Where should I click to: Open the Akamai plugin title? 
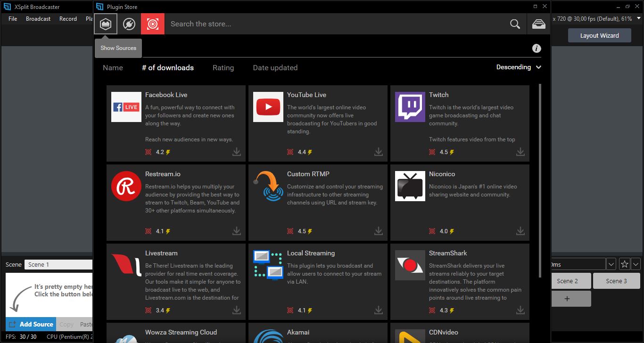click(298, 332)
